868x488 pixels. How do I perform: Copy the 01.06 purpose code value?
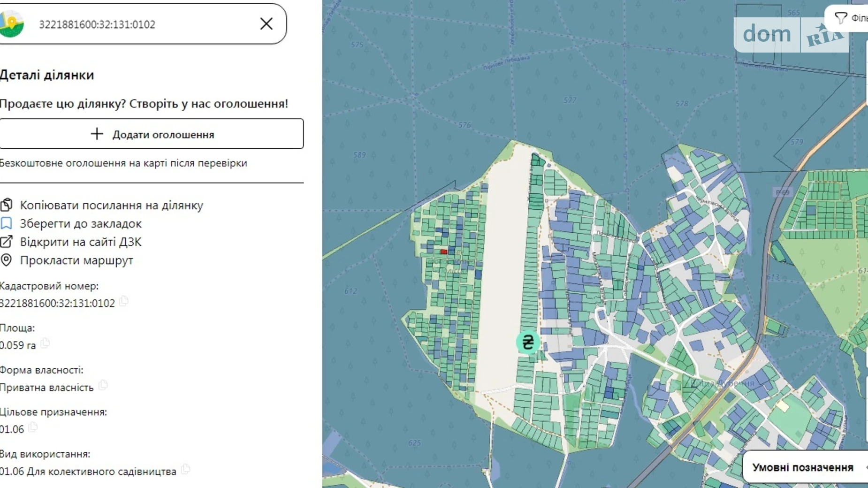[x=33, y=427]
